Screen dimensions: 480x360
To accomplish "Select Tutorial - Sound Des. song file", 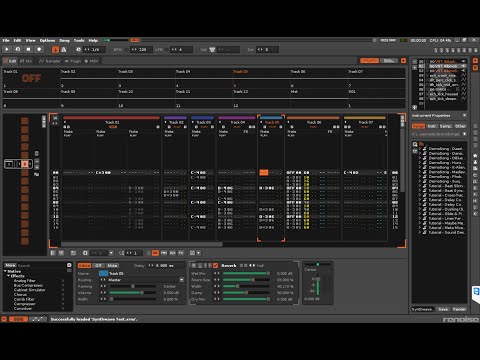I will (x=447, y=232).
